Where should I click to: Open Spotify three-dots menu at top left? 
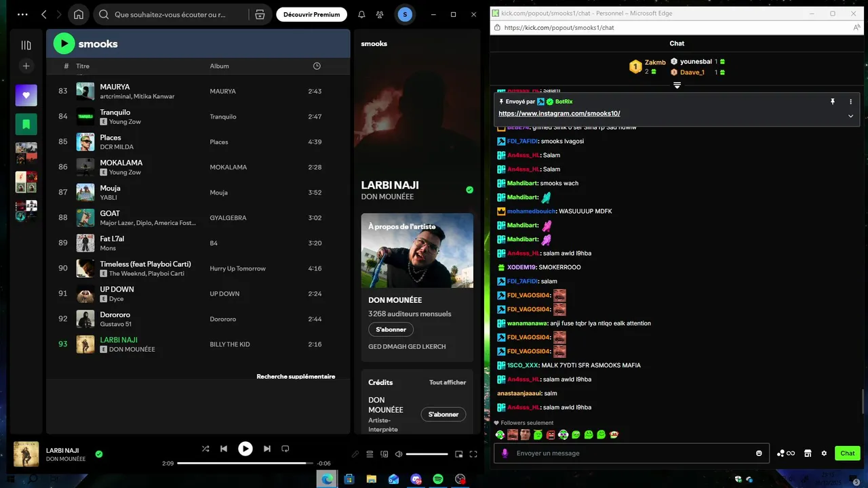pyautogui.click(x=22, y=14)
